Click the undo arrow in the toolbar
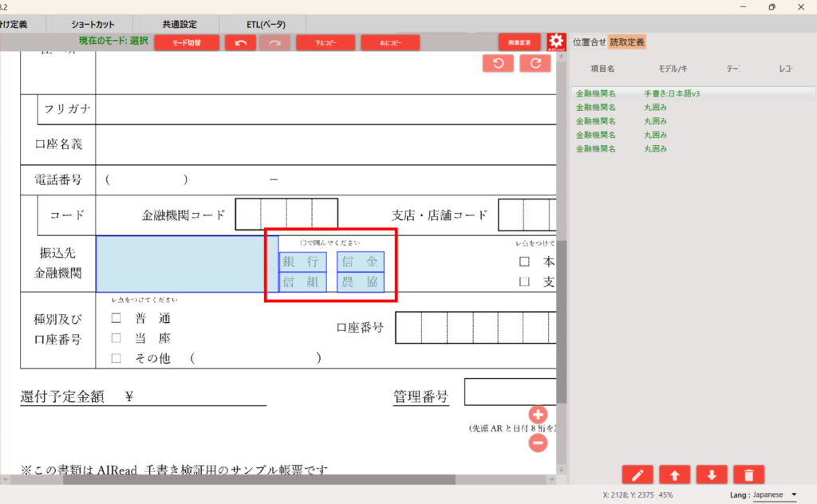 tap(240, 42)
